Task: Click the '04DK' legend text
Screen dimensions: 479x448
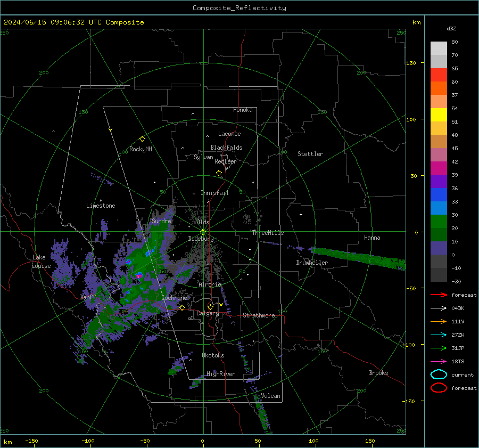Action: click(458, 308)
